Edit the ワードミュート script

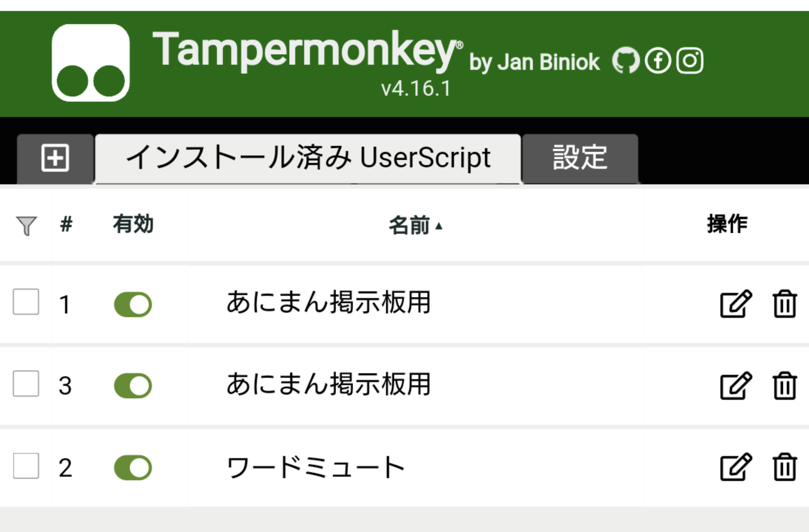click(x=736, y=467)
